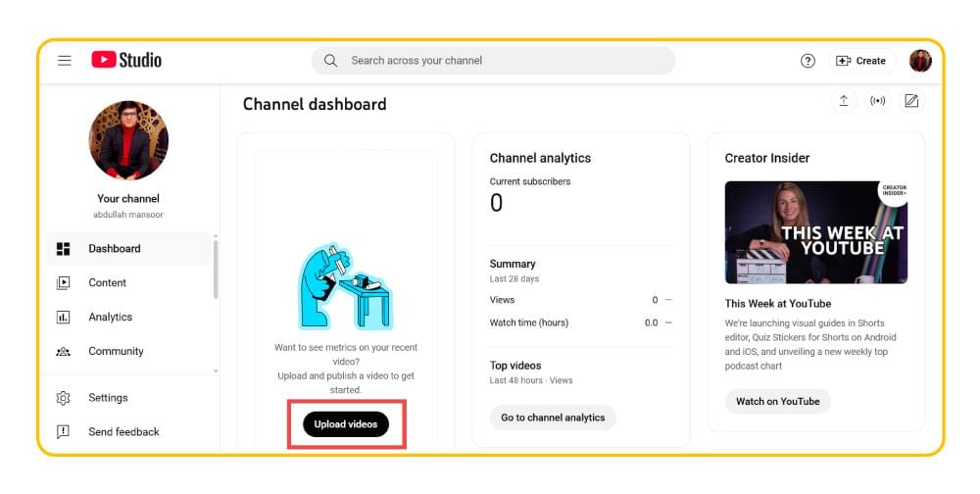The height and width of the screenshot is (494, 980).
Task: Click the Go live broadcast icon
Action: (877, 101)
